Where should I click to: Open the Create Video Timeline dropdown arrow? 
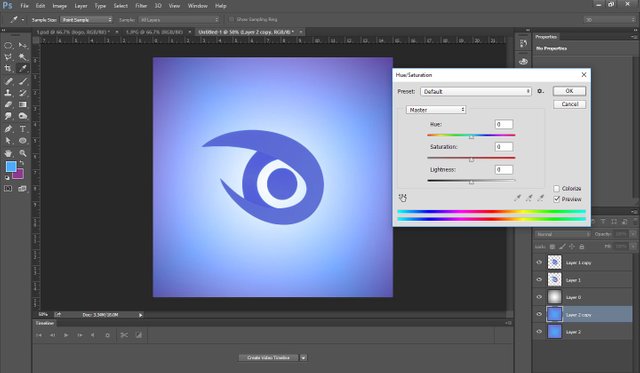pyautogui.click(x=303, y=358)
